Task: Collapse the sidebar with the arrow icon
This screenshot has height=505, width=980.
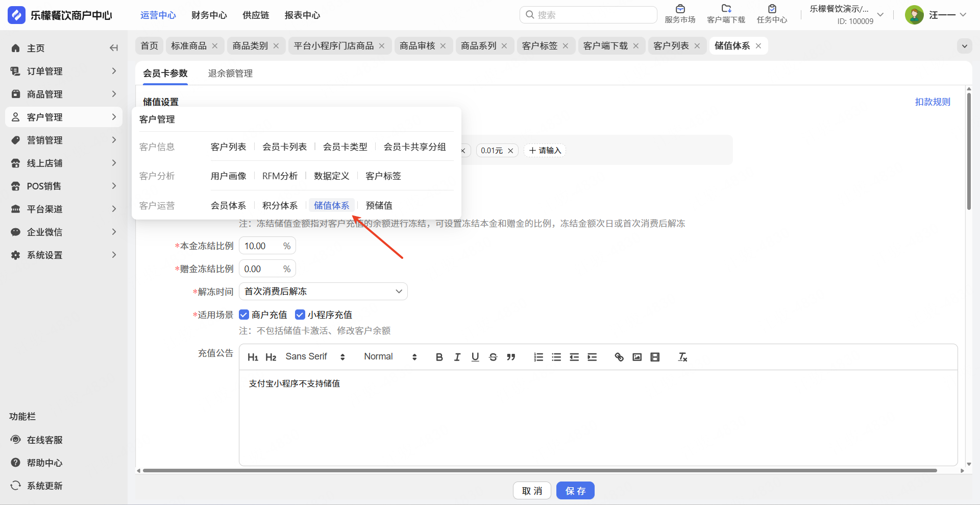Action: [x=114, y=48]
